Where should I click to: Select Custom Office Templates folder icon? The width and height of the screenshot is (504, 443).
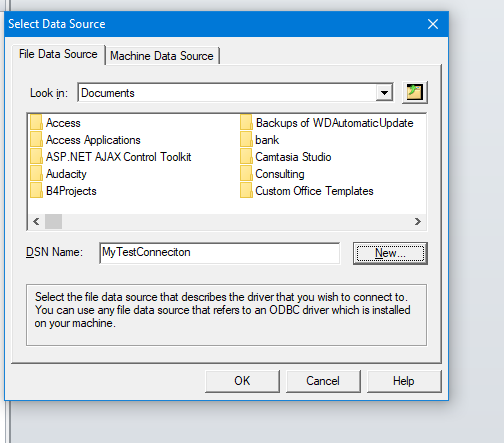[246, 191]
